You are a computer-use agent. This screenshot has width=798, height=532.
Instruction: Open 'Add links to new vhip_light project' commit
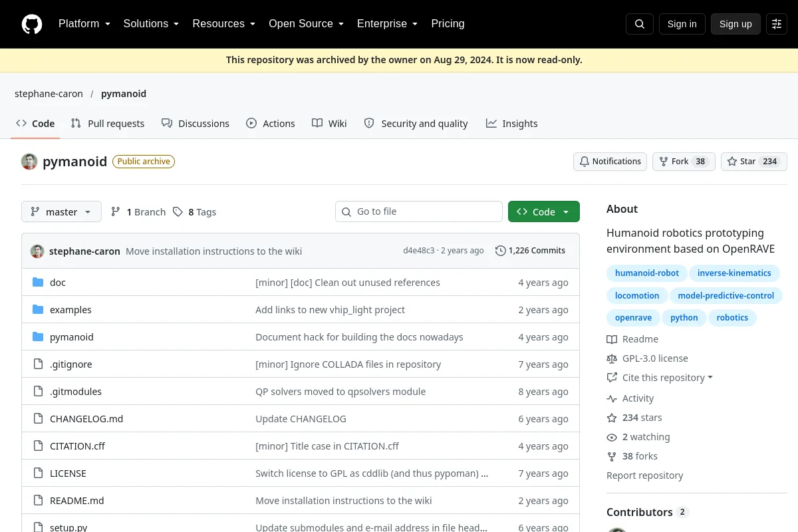330,310
